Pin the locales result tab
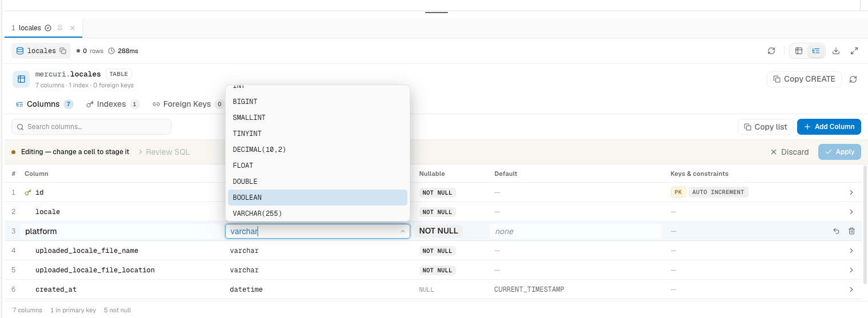 coord(60,28)
